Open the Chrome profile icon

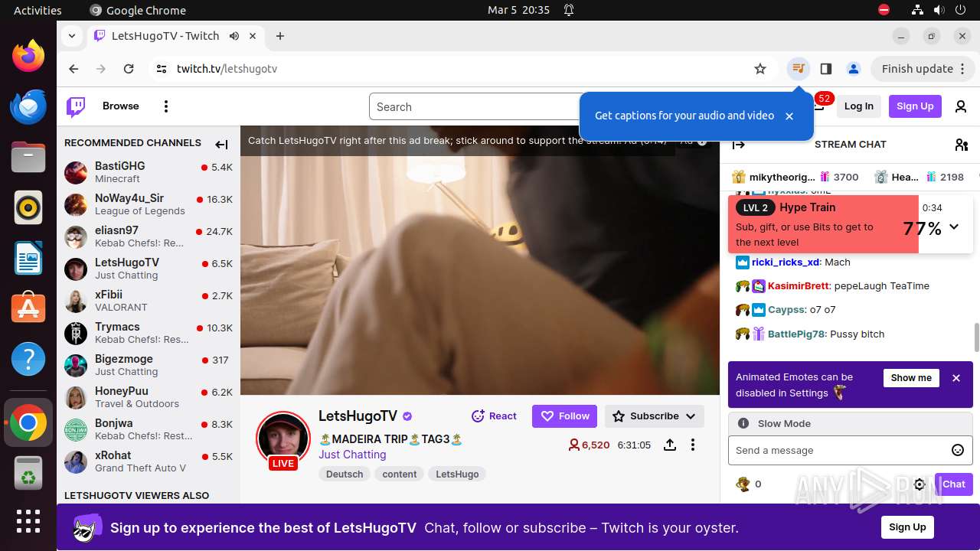pyautogui.click(x=854, y=69)
